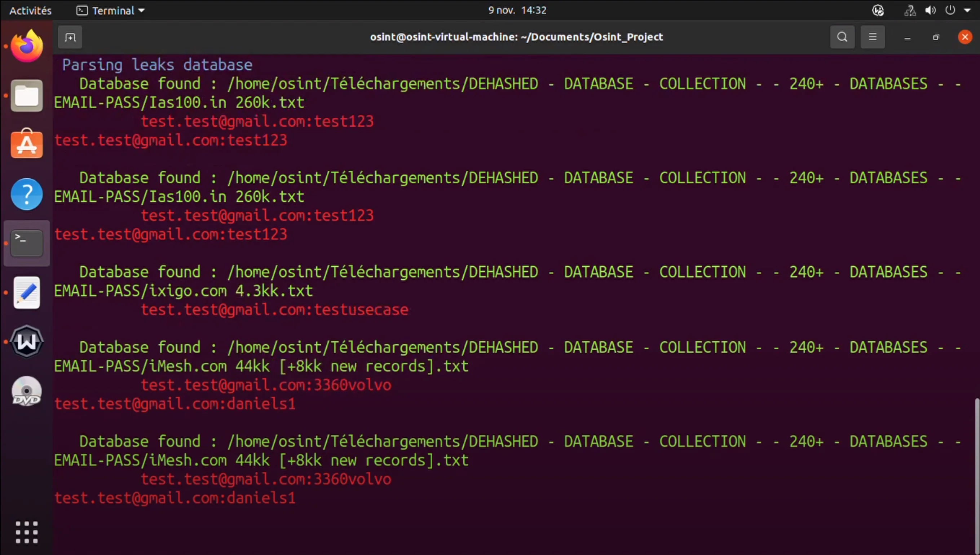Launch Ubuntu Software from the dock
The width and height of the screenshot is (980, 555).
click(x=27, y=144)
